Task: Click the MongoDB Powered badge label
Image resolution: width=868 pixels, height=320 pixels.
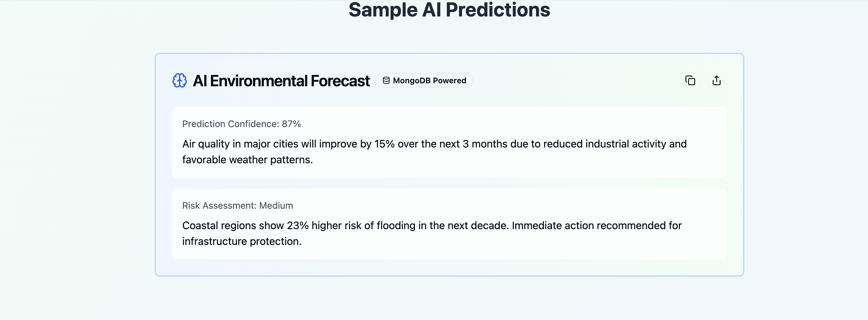Action: click(429, 81)
